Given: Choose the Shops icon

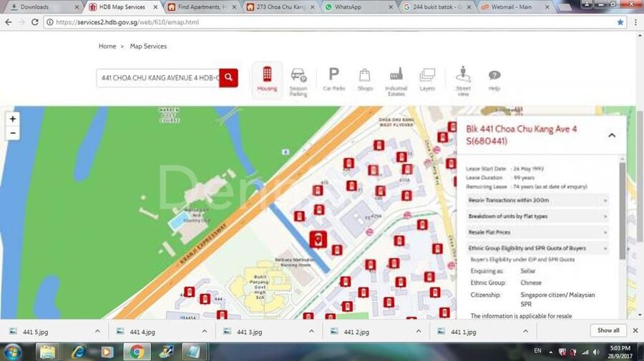Looking at the screenshot, I should point(365,80).
